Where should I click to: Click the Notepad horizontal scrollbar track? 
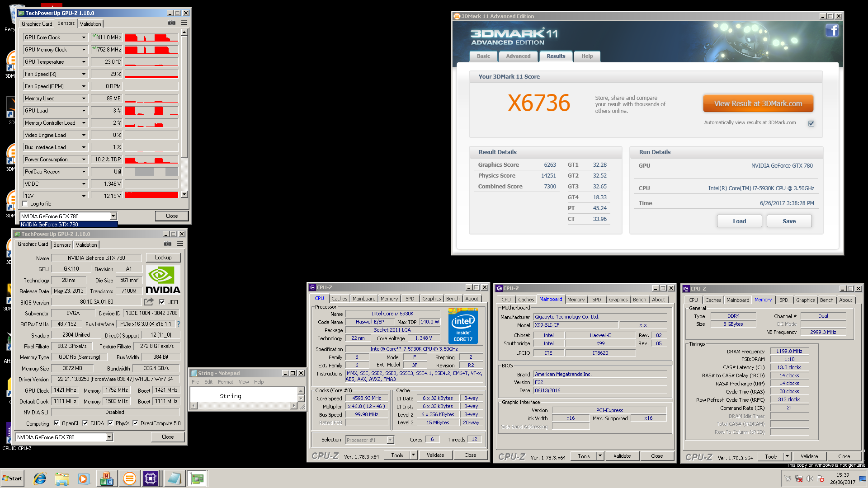point(244,406)
